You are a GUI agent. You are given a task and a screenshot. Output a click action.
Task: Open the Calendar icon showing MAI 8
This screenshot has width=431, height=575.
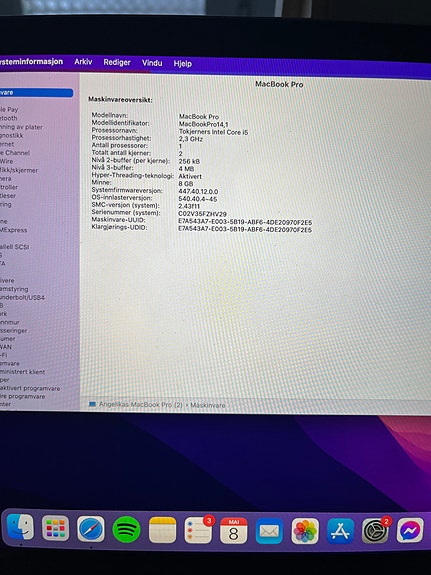[234, 531]
